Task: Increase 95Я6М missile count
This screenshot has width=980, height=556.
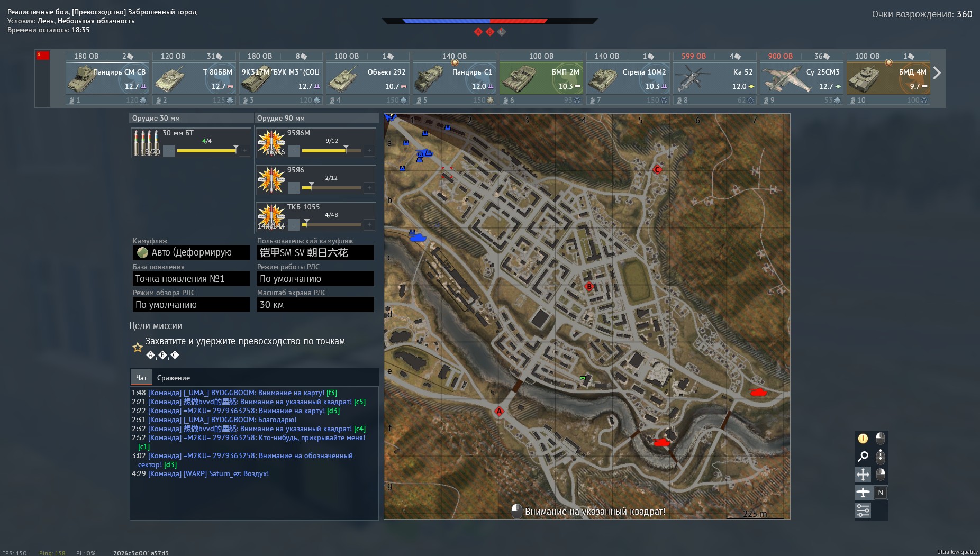Action: pyautogui.click(x=369, y=151)
